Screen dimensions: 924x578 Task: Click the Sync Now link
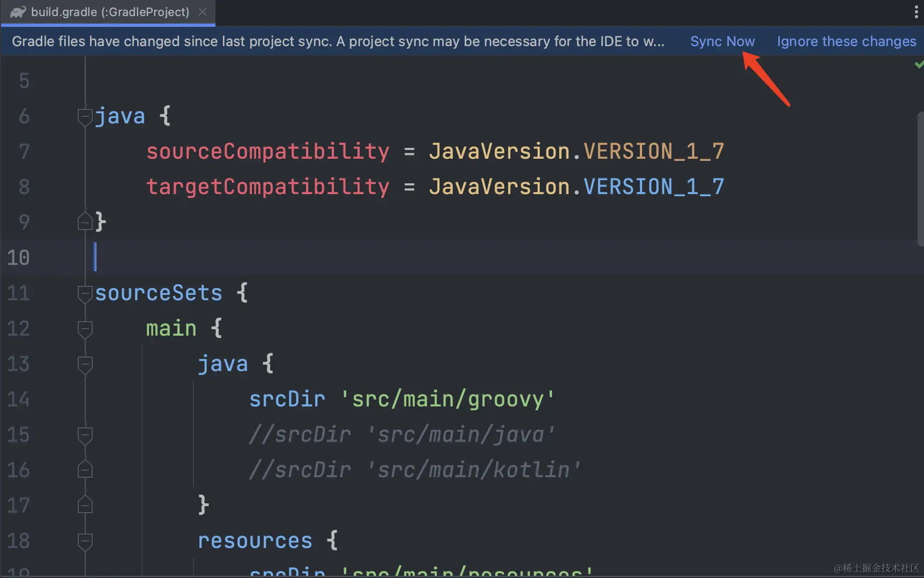722,41
